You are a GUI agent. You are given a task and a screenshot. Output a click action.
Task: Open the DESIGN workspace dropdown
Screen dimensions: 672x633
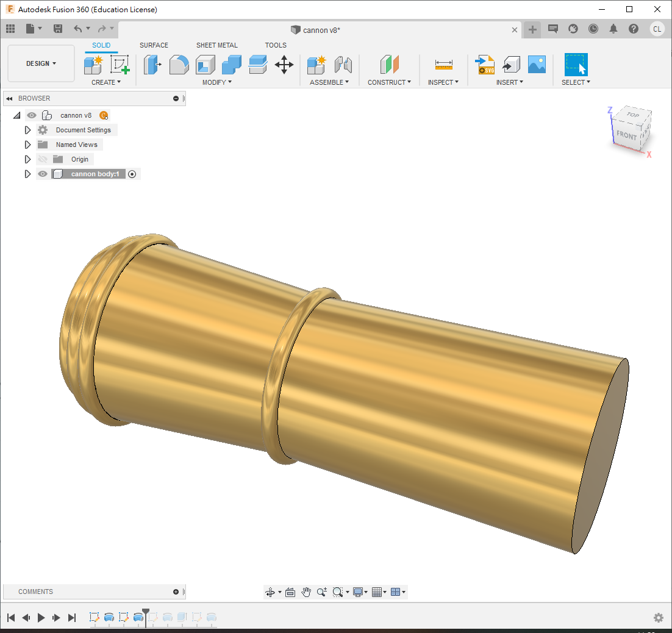(x=41, y=63)
